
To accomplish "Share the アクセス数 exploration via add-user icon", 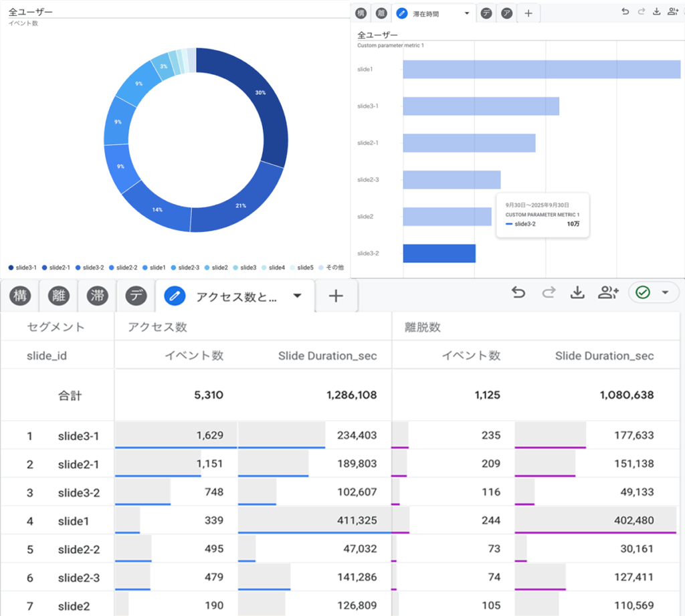I will tap(607, 293).
